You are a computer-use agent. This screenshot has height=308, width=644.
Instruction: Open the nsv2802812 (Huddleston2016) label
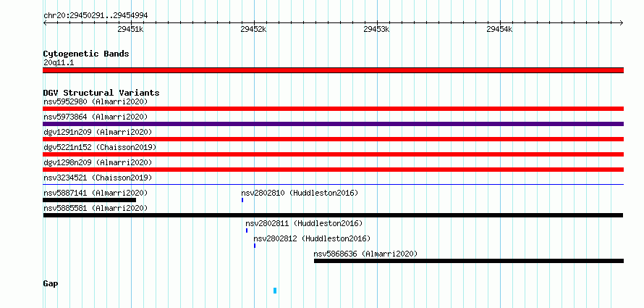tap(312, 238)
